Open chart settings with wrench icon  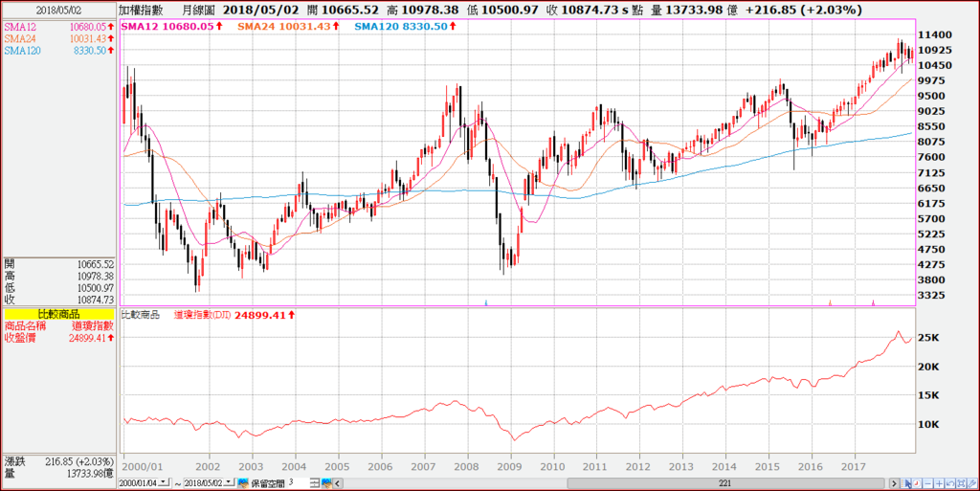coord(972,483)
